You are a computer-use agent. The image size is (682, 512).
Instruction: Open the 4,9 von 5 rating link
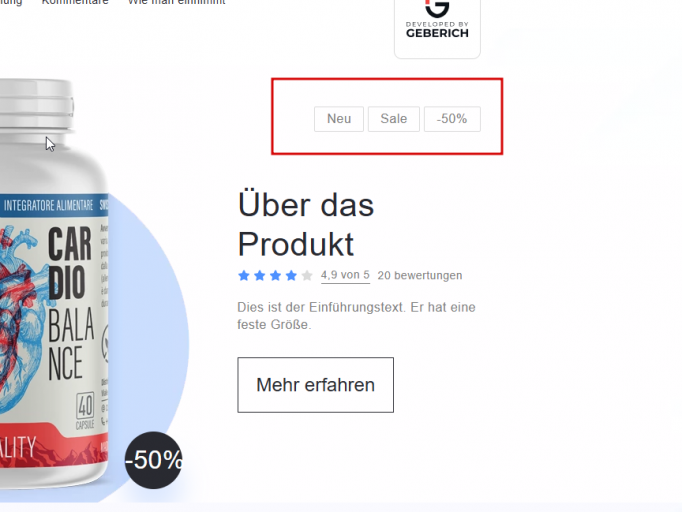point(345,275)
